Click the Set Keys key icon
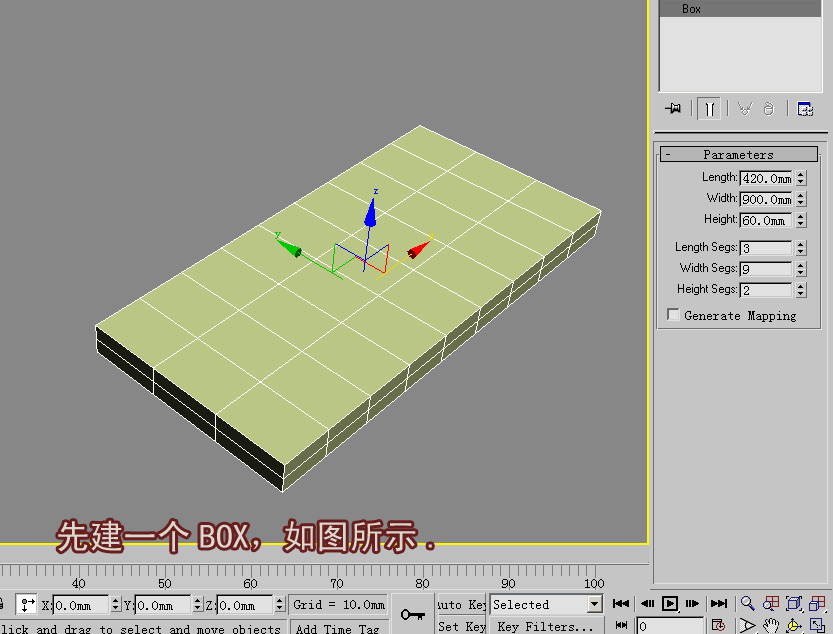The height and width of the screenshot is (634, 833). pyautogui.click(x=413, y=614)
